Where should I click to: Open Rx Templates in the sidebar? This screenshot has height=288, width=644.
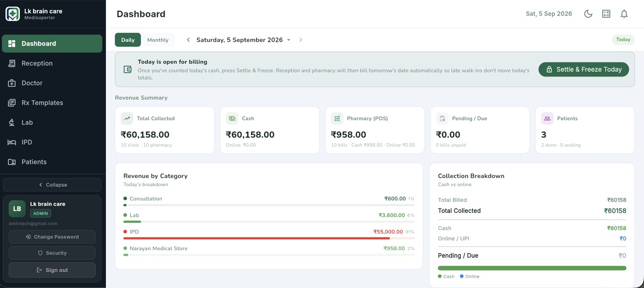pyautogui.click(x=52, y=103)
